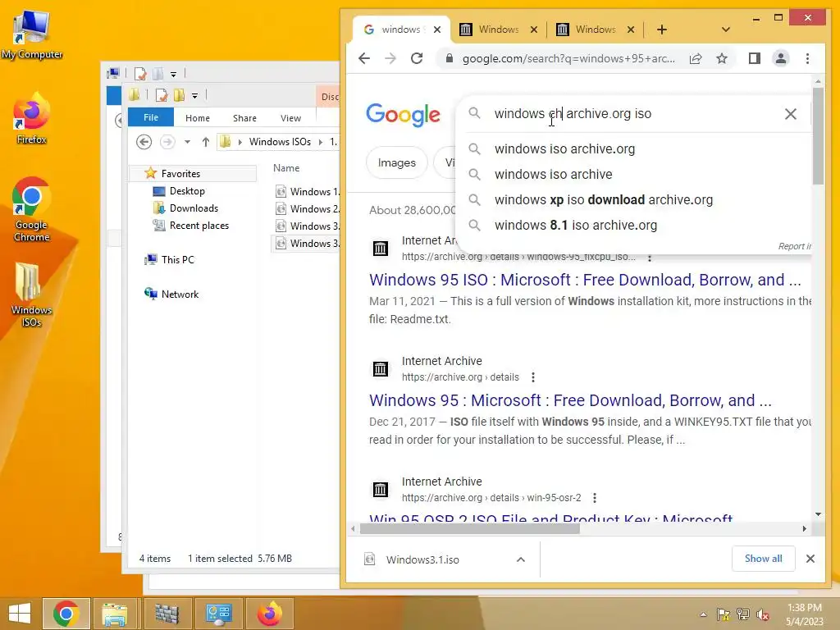Viewport: 840px width, 630px height.
Task: Open 'Windows 95 : Microsoft : Free Download' link
Action: 570,400
